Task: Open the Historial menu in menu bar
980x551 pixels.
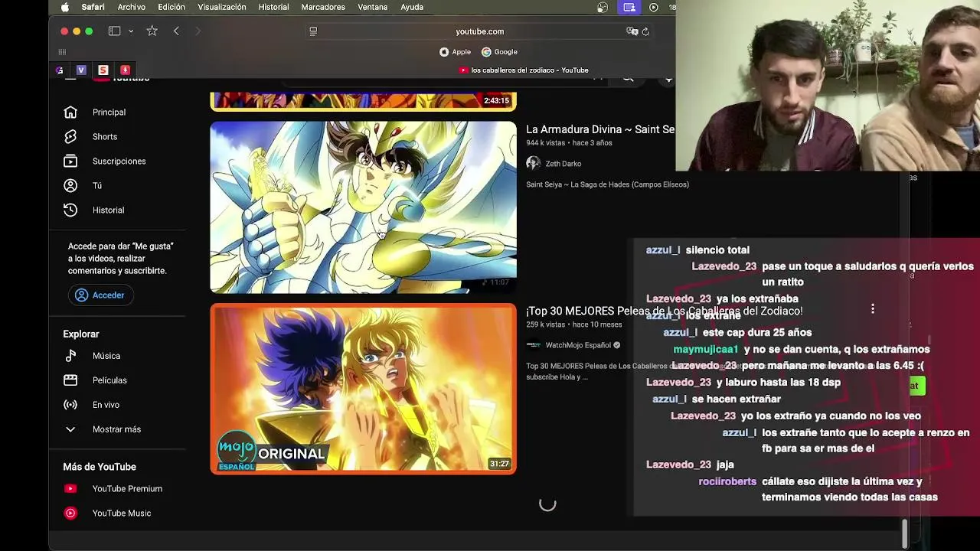Action: click(x=273, y=7)
